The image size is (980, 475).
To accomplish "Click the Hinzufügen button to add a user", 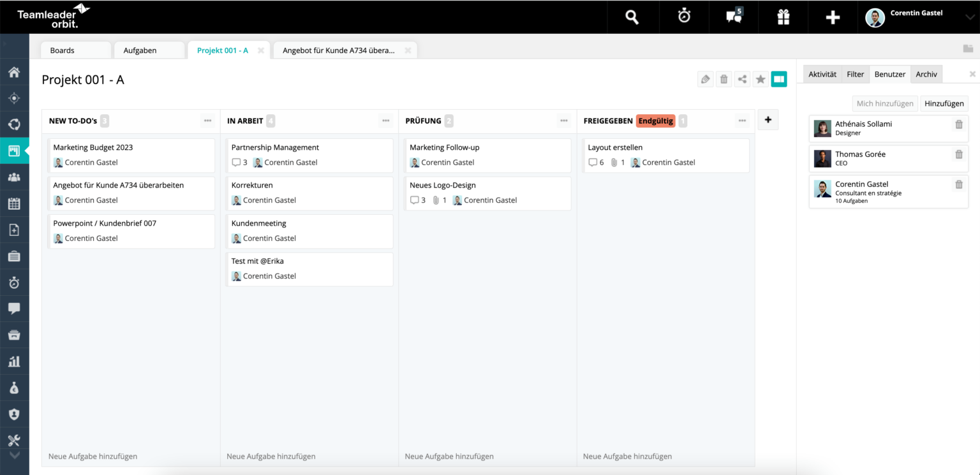I will [944, 103].
